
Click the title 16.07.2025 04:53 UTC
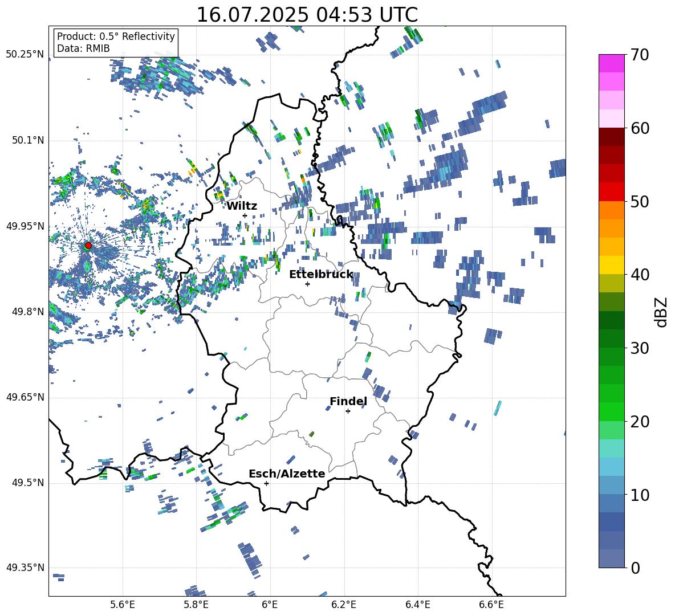coord(307,15)
